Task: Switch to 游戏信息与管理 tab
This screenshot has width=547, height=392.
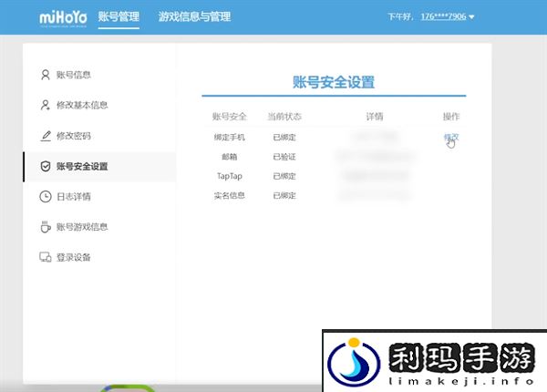Action: click(194, 16)
